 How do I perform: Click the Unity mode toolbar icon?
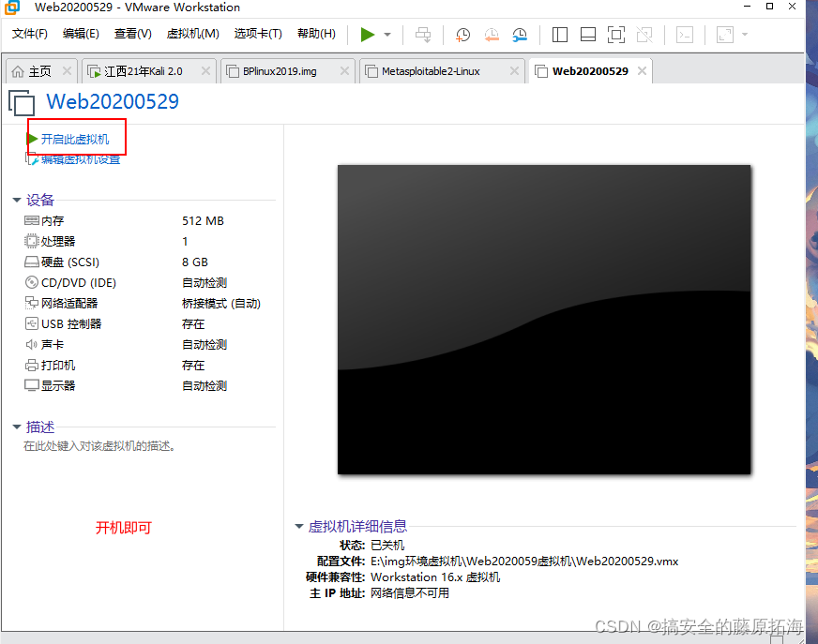(x=644, y=35)
